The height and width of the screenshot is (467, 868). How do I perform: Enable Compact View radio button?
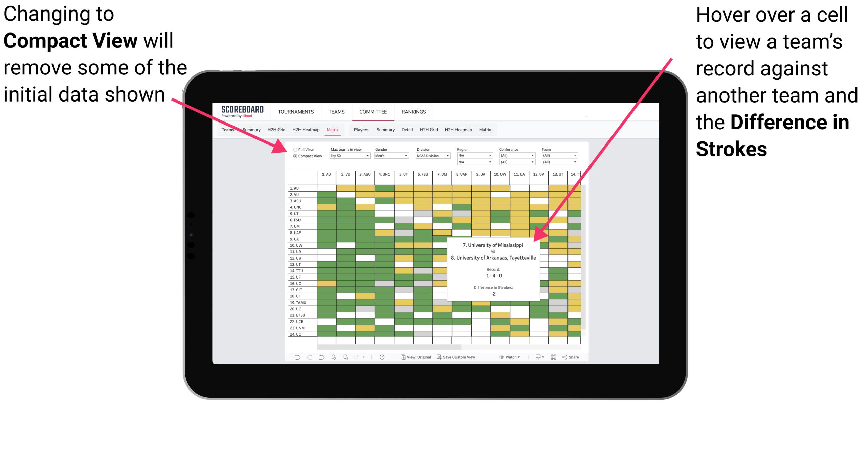[x=293, y=159]
